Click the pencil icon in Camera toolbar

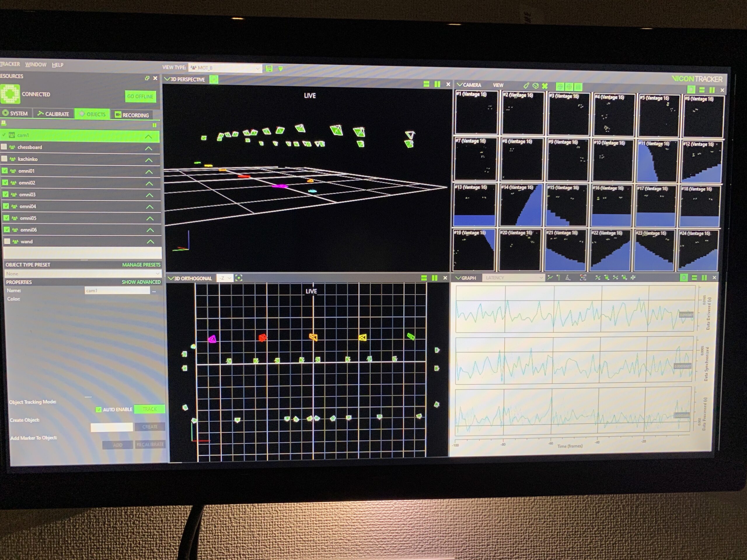(526, 86)
